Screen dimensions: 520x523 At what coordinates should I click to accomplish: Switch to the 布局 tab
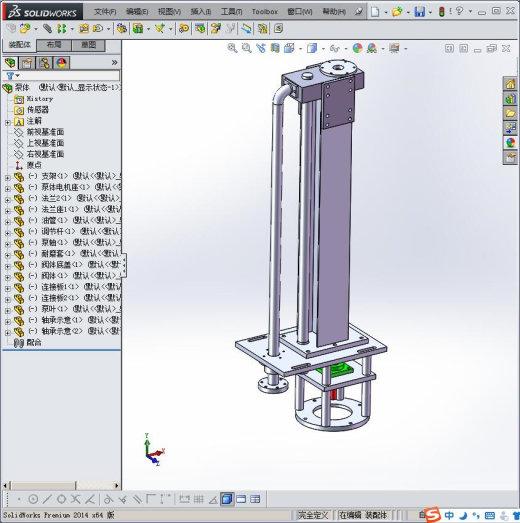click(54, 45)
